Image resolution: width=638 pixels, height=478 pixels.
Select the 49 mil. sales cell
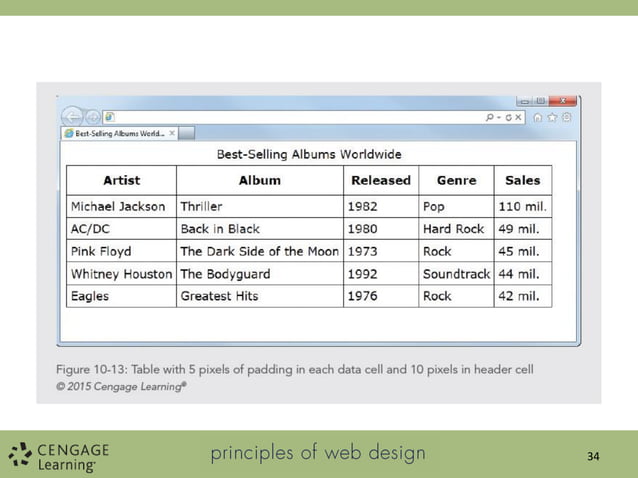point(523,229)
